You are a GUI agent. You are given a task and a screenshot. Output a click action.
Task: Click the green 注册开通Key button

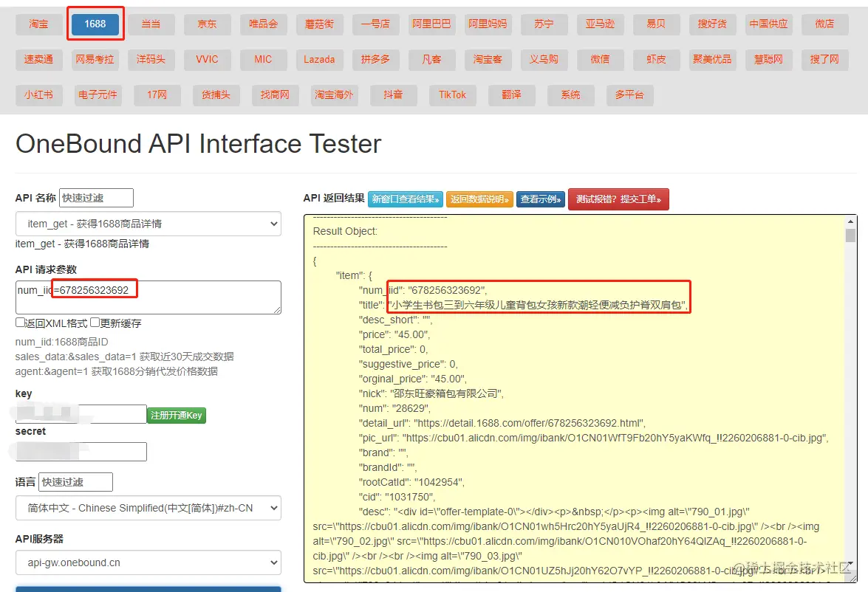[x=177, y=416]
